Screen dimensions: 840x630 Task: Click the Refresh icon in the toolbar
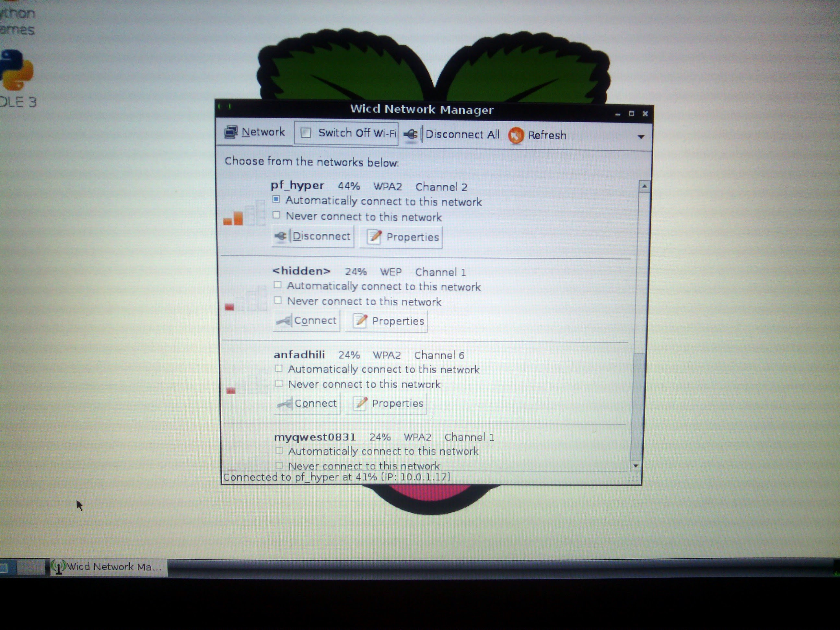click(x=516, y=135)
